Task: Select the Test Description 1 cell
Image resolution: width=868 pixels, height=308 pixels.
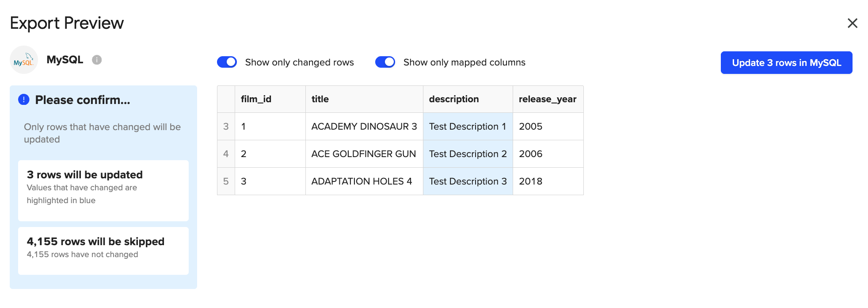Action: pos(468,127)
